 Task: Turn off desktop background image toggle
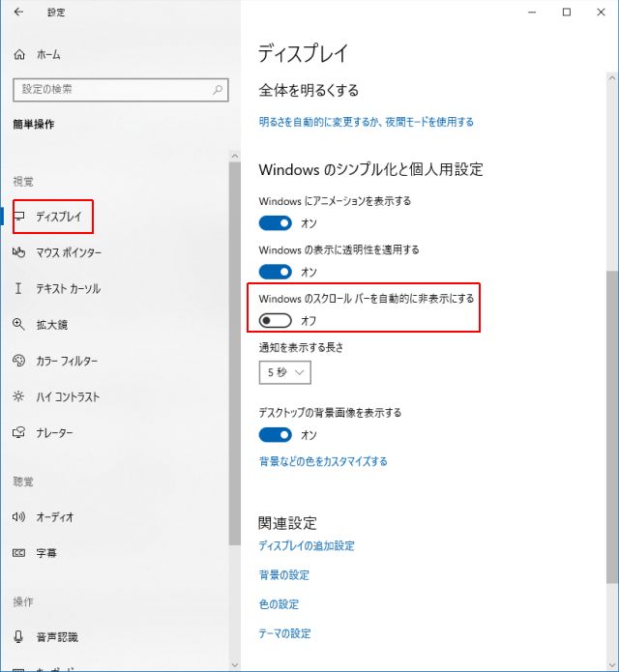(276, 434)
